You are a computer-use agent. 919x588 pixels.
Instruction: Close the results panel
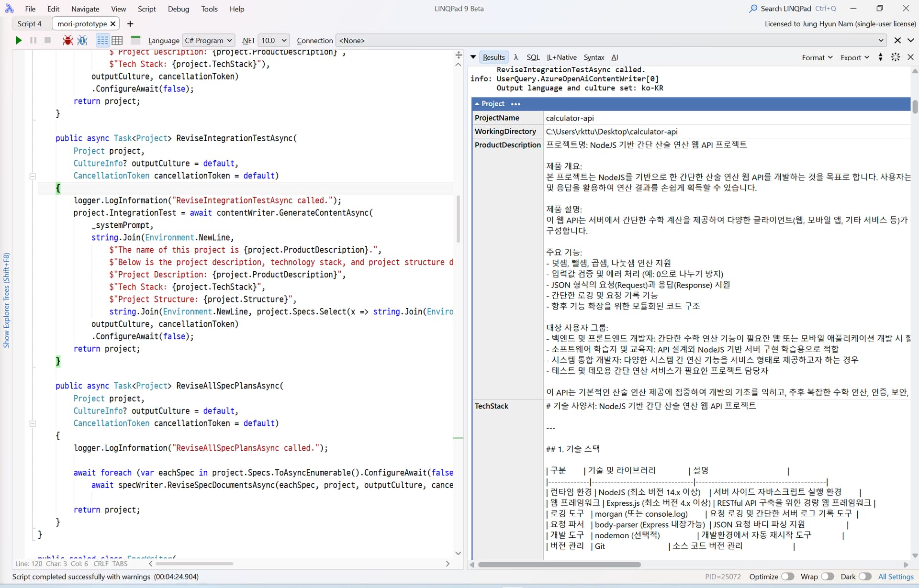click(910, 57)
